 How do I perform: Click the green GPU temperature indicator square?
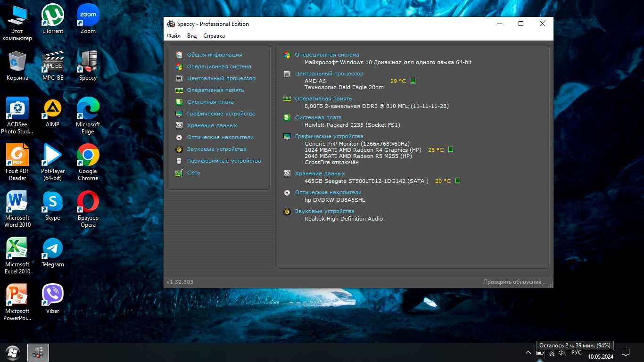coord(450,149)
